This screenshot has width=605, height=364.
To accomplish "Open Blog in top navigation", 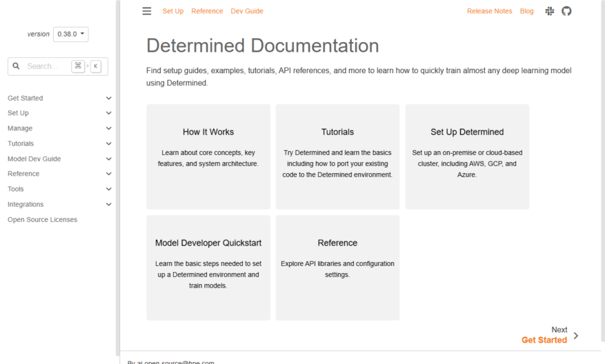I will (526, 11).
